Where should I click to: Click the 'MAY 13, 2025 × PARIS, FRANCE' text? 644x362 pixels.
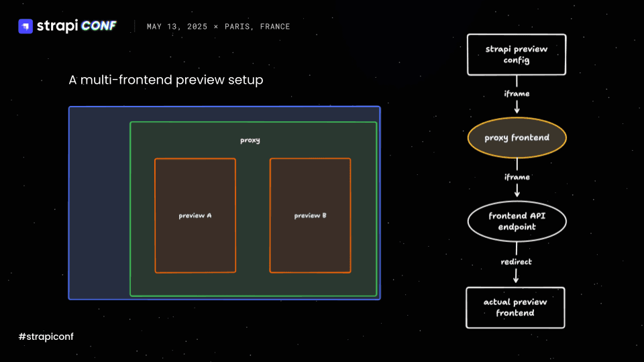[x=218, y=27]
